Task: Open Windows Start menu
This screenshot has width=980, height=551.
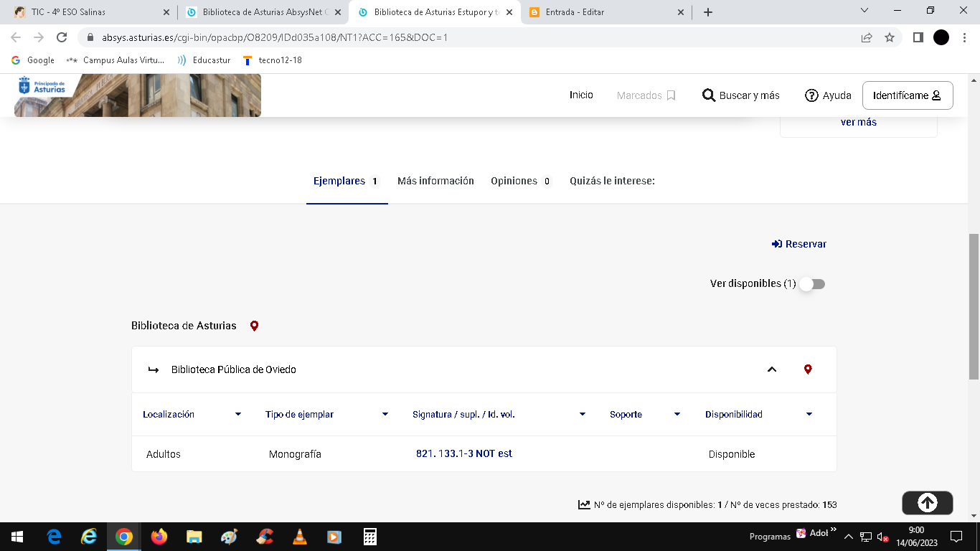Action: point(17,537)
